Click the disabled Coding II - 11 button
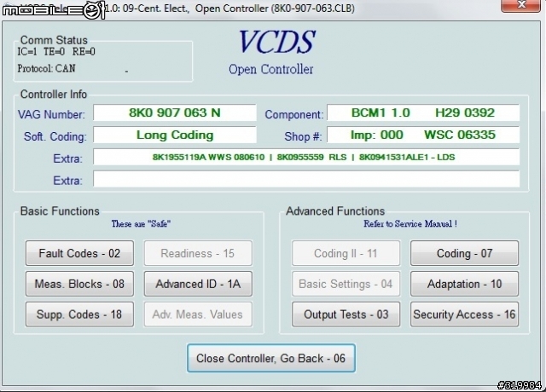Image resolution: width=546 pixels, height=392 pixels. point(346,253)
